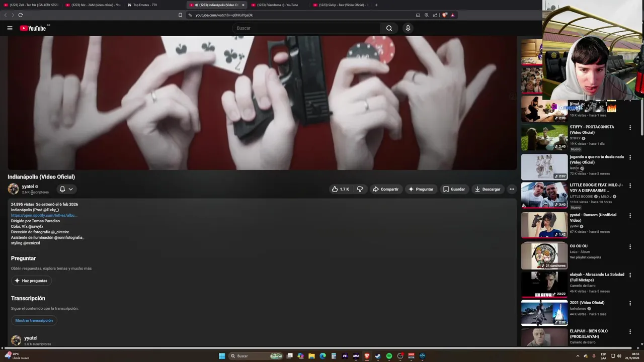Click Haz preguntas button
This screenshot has height=362, width=644.
coord(31,281)
